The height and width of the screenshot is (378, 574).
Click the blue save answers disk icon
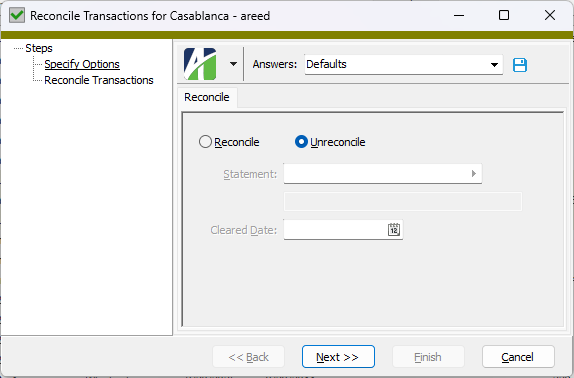pyautogui.click(x=520, y=65)
